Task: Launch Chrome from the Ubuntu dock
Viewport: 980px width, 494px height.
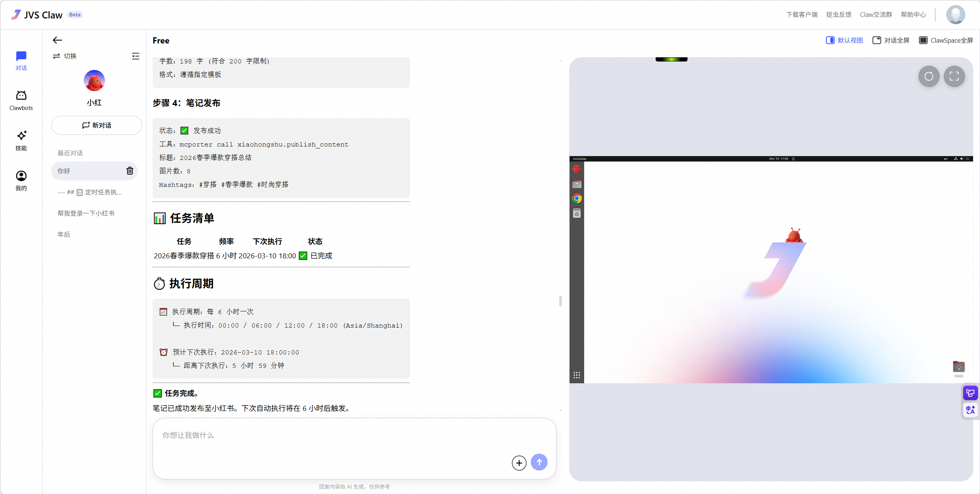Action: pyautogui.click(x=576, y=199)
